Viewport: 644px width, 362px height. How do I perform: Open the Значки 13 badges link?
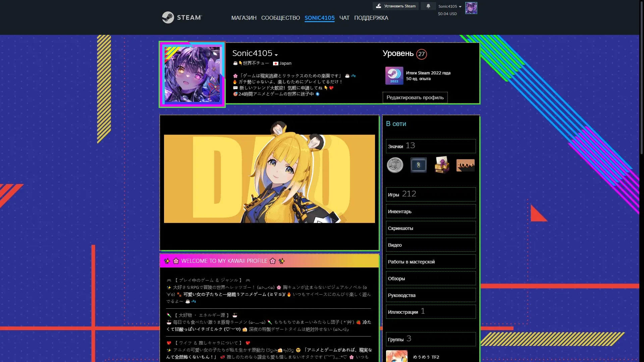click(431, 146)
